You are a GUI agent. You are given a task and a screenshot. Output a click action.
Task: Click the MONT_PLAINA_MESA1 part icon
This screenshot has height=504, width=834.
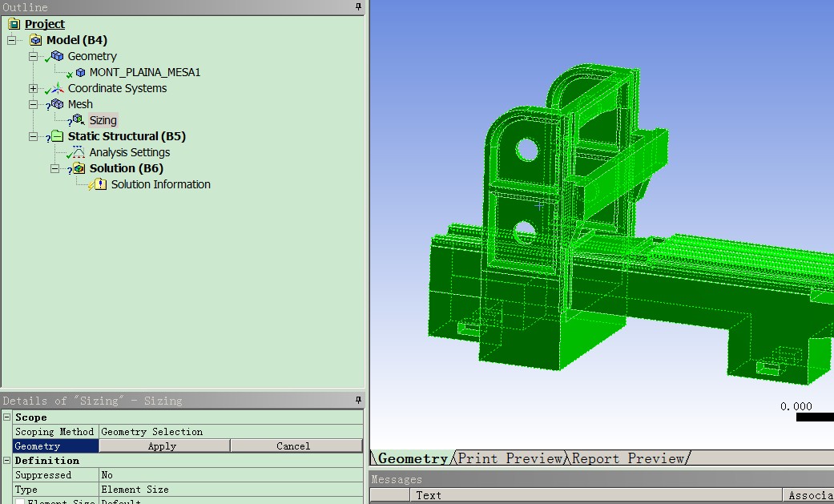tap(80, 72)
